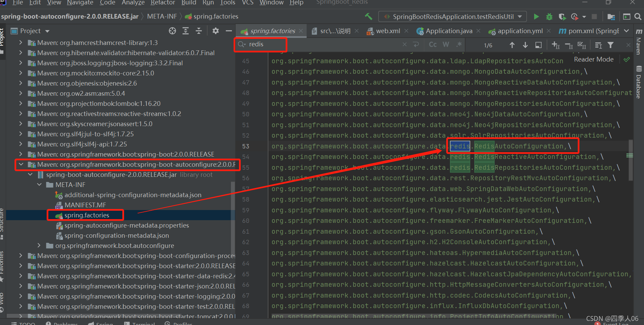Collapse spring-boot-autoconfigure-2.0.0.RELEASE.jar library root
Viewport: 644px width, 325px height.
pos(30,175)
